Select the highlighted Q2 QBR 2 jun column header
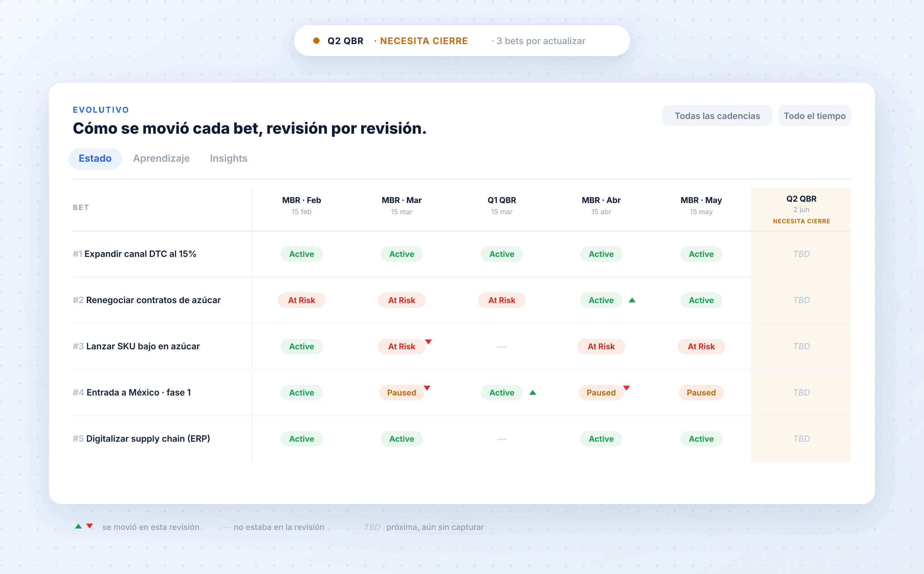The image size is (924, 574). point(801,209)
